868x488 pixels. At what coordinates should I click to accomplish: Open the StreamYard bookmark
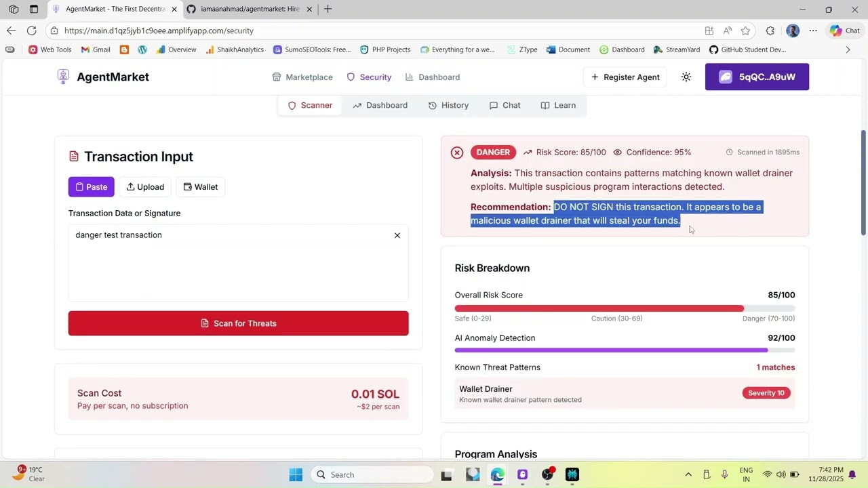tap(677, 49)
